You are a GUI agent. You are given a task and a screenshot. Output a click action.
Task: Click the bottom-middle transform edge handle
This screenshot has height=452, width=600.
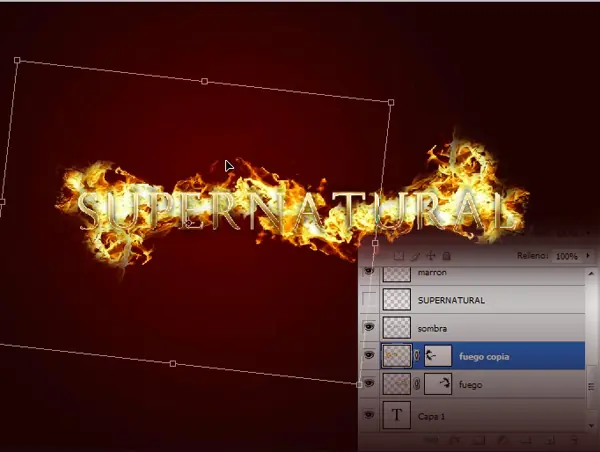point(173,364)
